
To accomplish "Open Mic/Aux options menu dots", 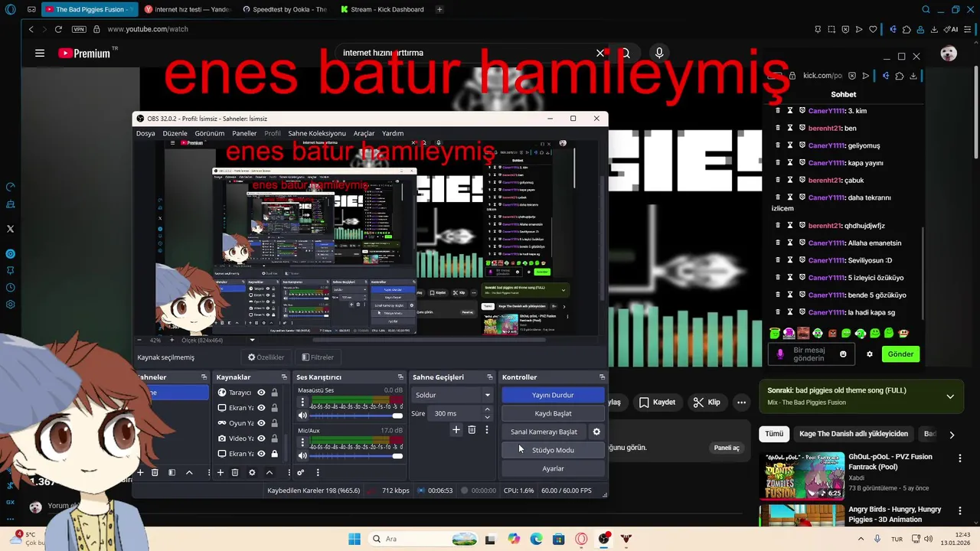I will pyautogui.click(x=302, y=442).
